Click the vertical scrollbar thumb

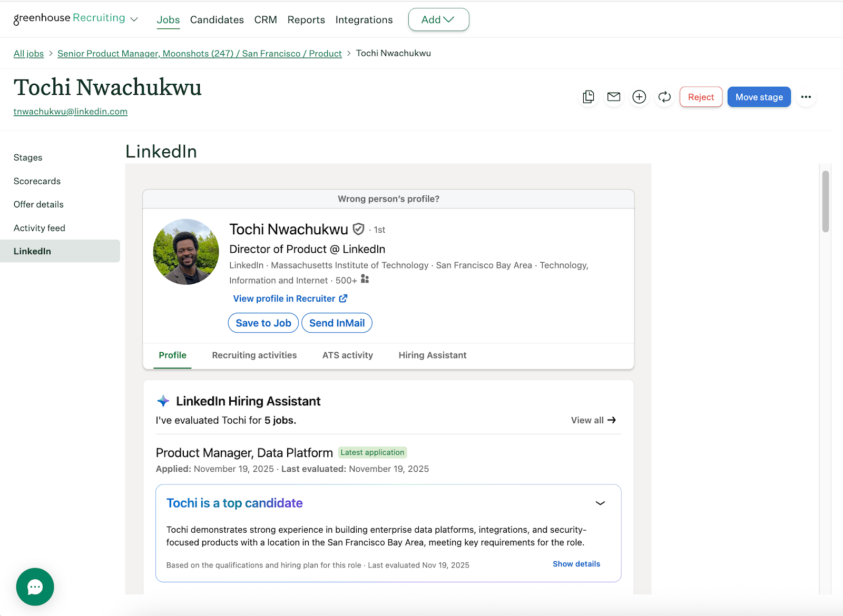tap(826, 201)
